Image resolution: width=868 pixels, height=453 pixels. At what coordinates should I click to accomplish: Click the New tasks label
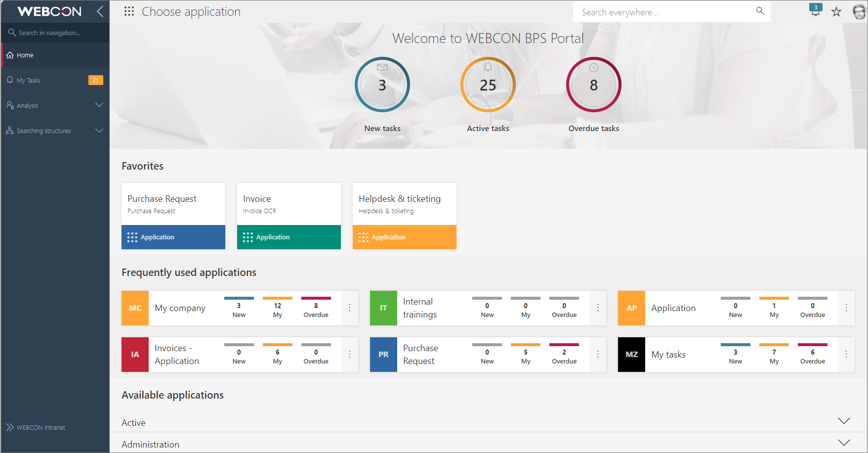pos(382,129)
